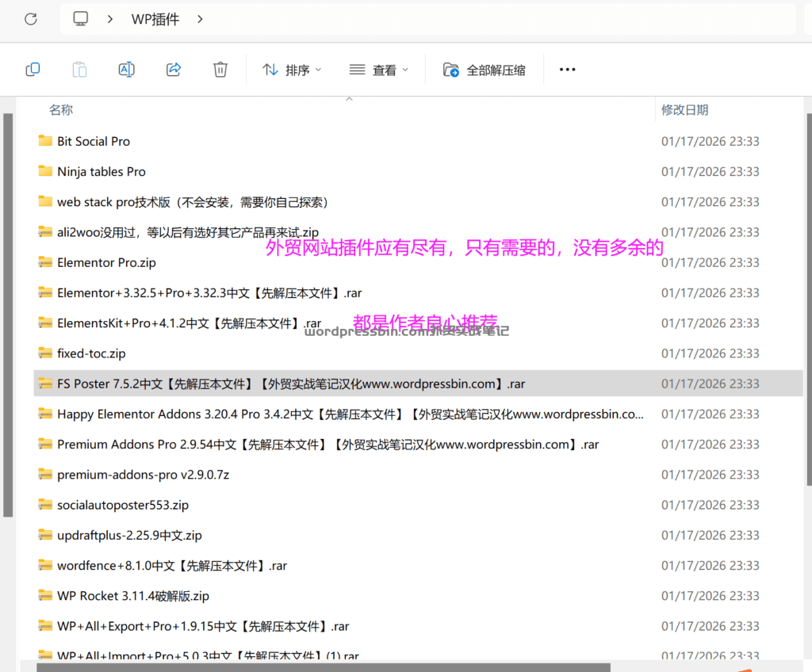This screenshot has width=812, height=672.
Task: Click WP插件 in the breadcrumb path
Action: (155, 18)
